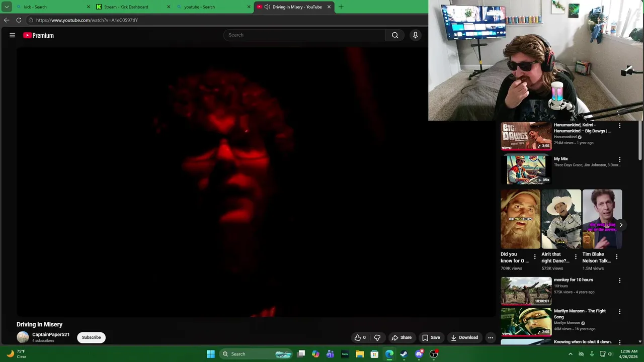Open CaptainPaper521 channel avatar

[x=23, y=337]
